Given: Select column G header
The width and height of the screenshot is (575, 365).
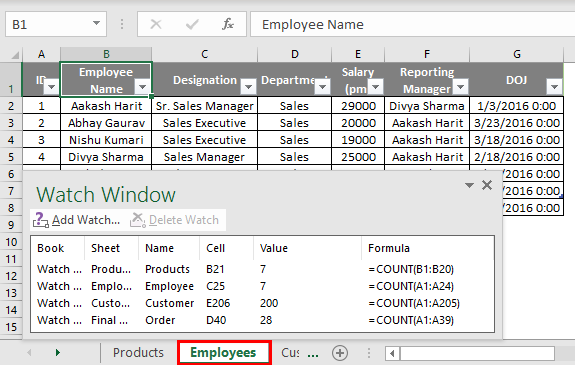Looking at the screenshot, I should pos(517,54).
